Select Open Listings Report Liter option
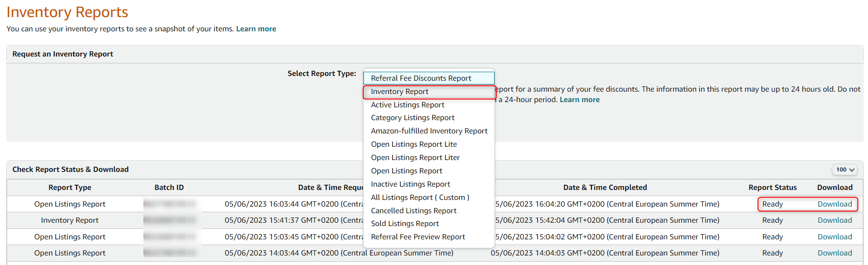 (x=415, y=158)
